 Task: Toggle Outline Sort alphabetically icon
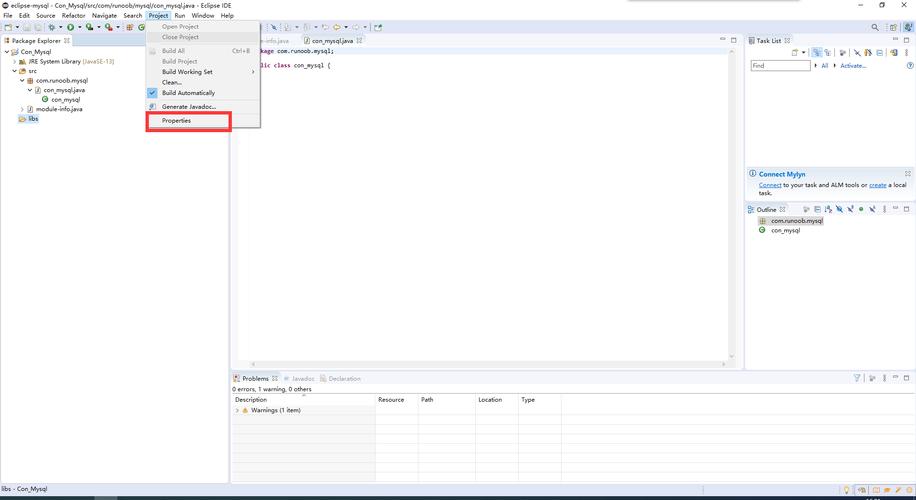tap(828, 209)
